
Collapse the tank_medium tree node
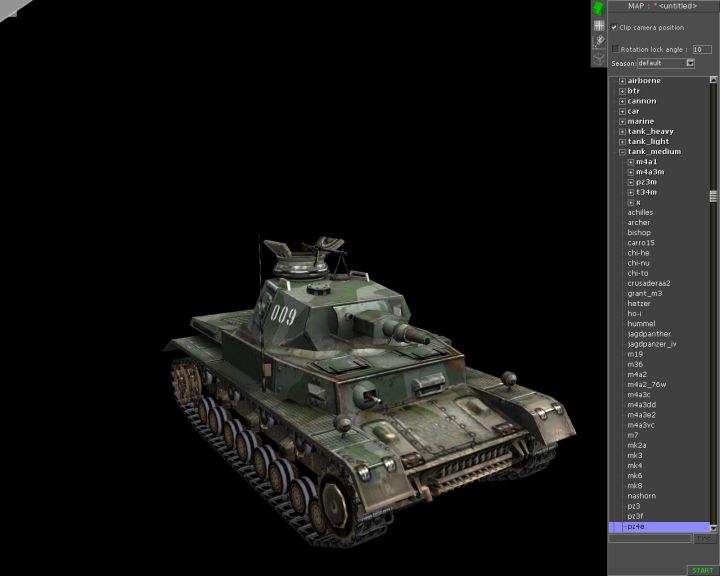622,152
